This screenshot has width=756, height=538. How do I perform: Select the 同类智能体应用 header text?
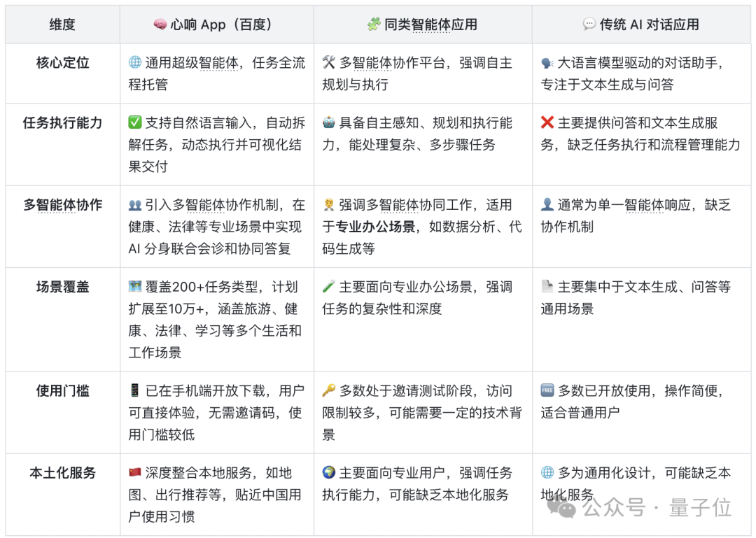coord(430,24)
